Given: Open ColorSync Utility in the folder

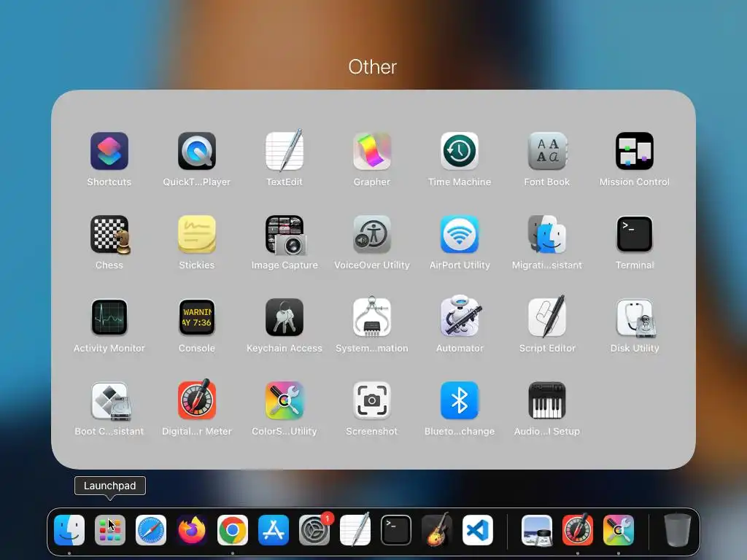Looking at the screenshot, I should pos(285,400).
